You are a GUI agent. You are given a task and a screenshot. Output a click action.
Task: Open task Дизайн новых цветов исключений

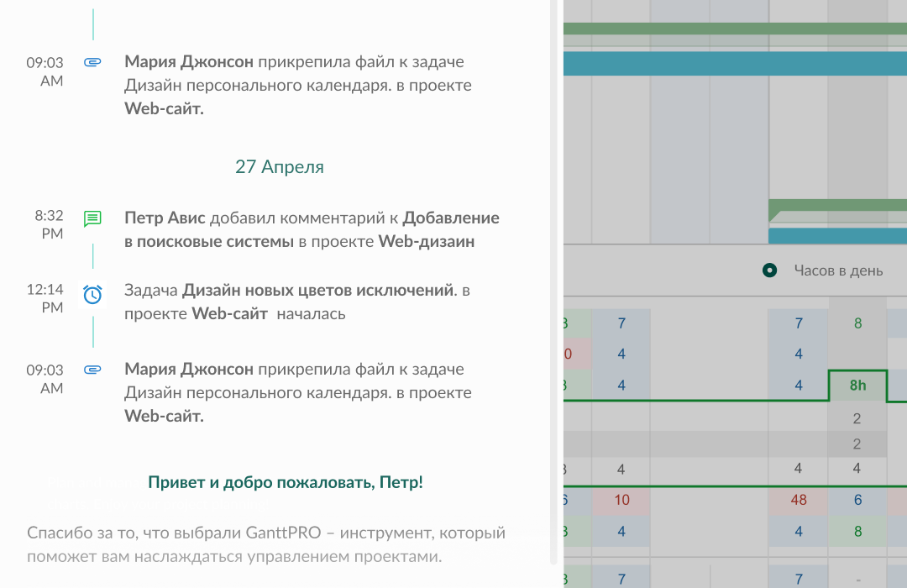click(320, 290)
